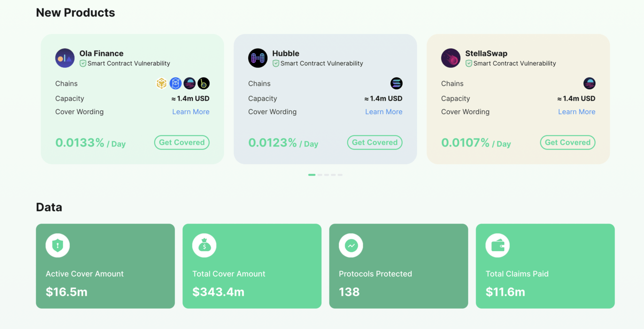644x329 pixels.
Task: Click the Solana chain icon on Hubble card
Action: 396,83
